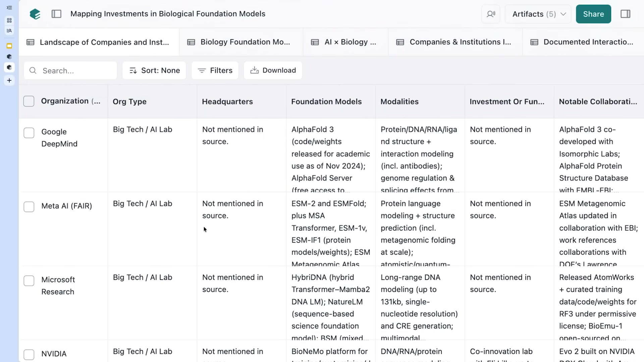
Task: Click the table icon on the Landscape tab
Action: pyautogui.click(x=31, y=42)
